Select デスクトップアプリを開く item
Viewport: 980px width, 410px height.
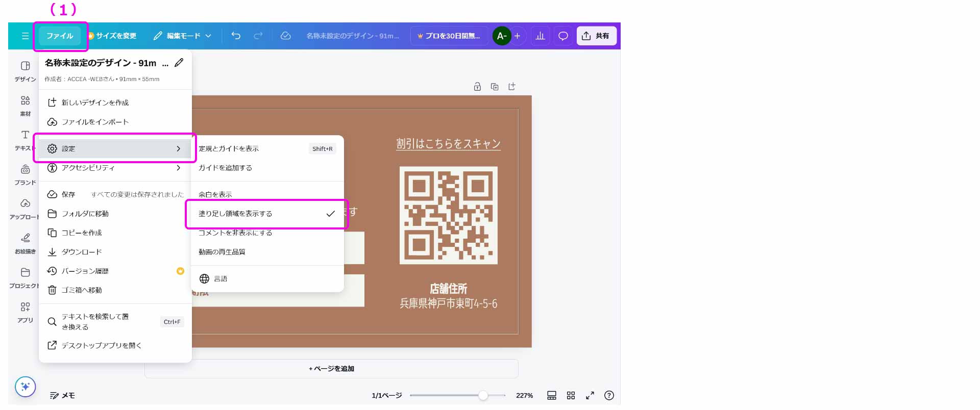pos(115,345)
